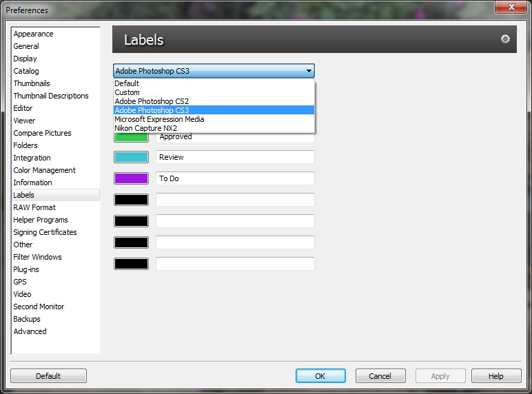Focus the last empty label field
532x394 pixels.
235,264
